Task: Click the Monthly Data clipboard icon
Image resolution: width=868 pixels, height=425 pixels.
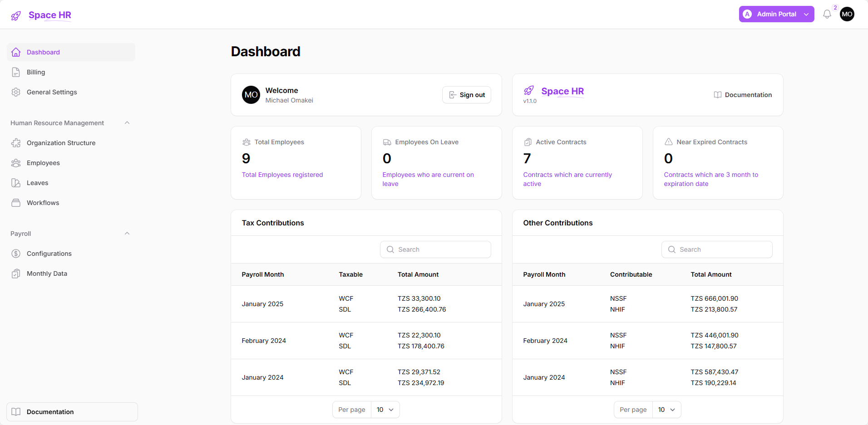Action: (x=16, y=274)
